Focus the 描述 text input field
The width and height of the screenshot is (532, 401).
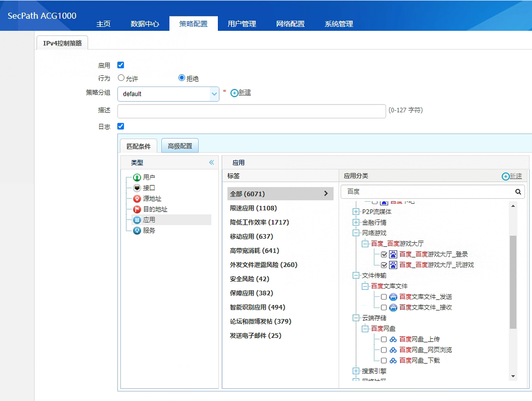point(251,111)
